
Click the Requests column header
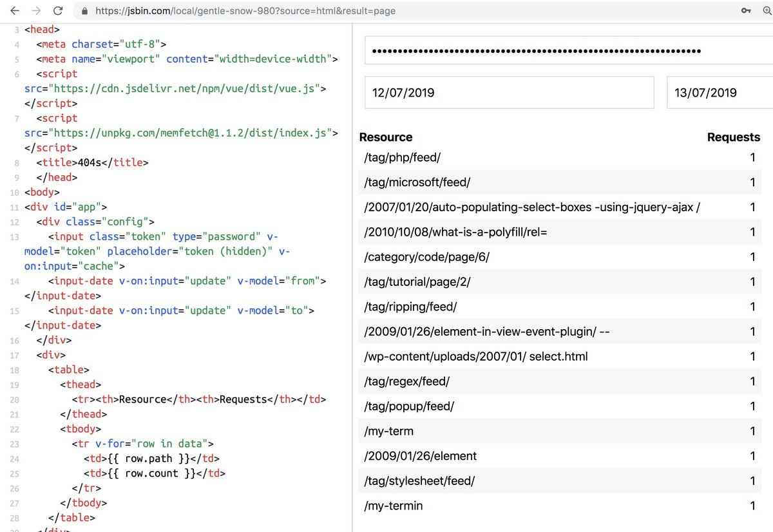tap(733, 137)
